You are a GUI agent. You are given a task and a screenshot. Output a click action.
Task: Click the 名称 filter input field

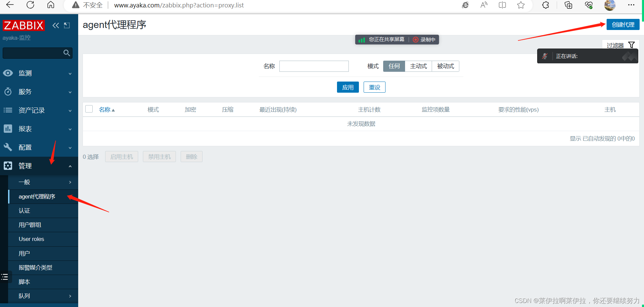[x=314, y=66]
